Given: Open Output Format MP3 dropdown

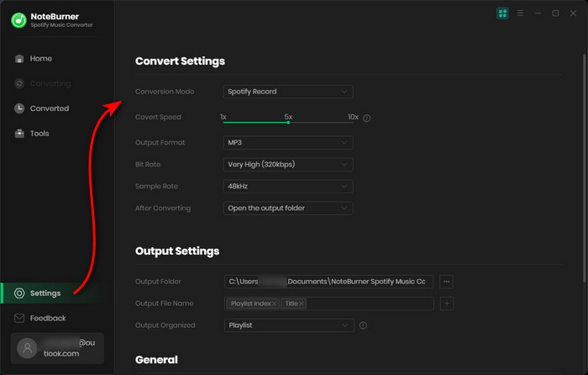Looking at the screenshot, I should pos(287,143).
